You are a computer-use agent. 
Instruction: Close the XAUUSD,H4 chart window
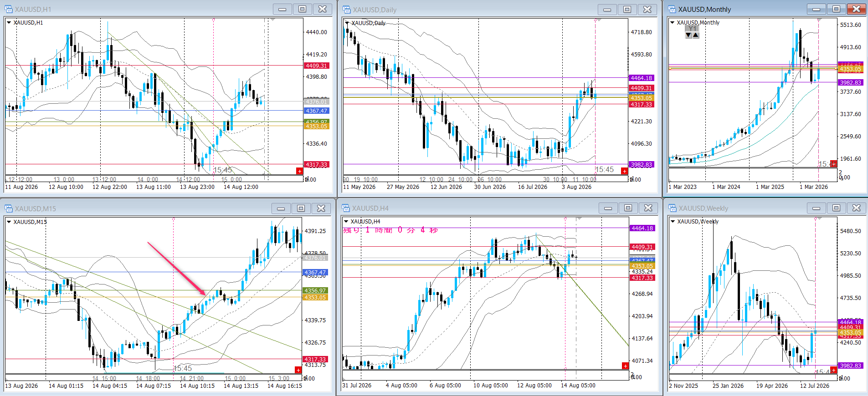coord(648,208)
